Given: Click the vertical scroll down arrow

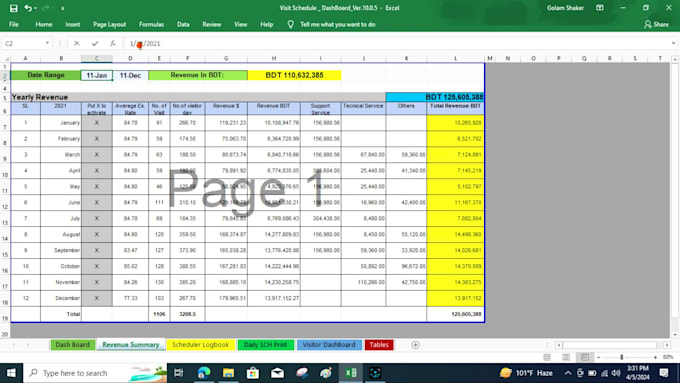Looking at the screenshot, I should point(675,335).
